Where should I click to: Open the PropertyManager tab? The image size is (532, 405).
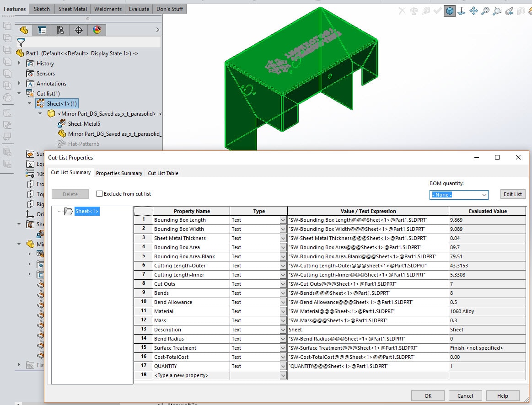[x=42, y=30]
